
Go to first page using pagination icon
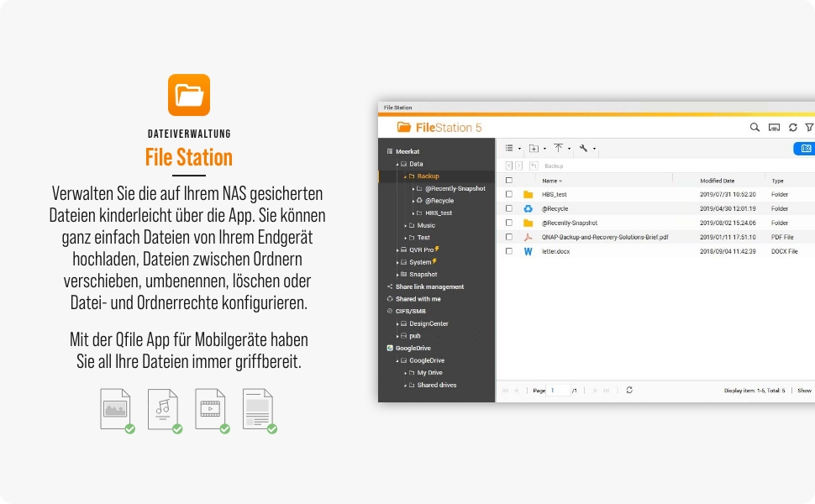click(505, 391)
